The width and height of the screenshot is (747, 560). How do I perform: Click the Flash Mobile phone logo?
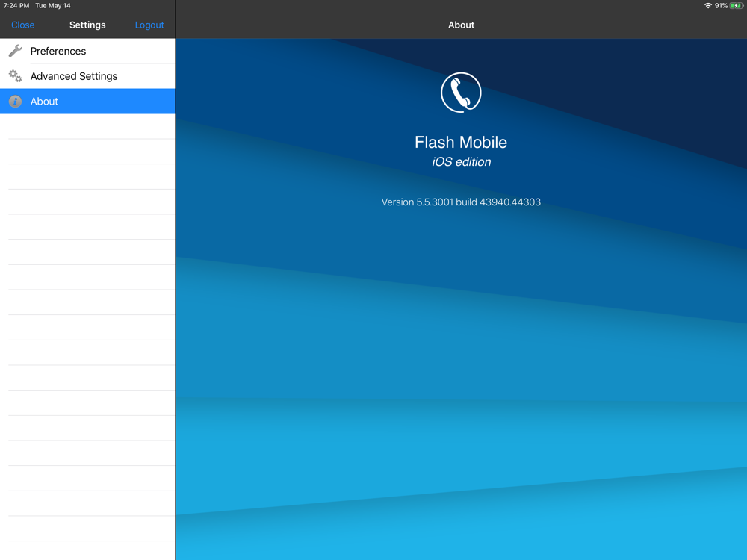[x=461, y=93]
